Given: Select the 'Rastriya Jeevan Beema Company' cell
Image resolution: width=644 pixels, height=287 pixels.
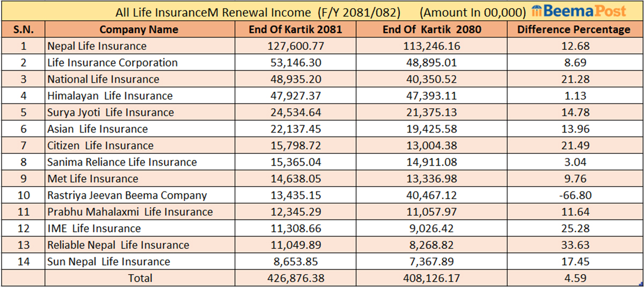Looking at the screenshot, I should [x=127, y=195].
